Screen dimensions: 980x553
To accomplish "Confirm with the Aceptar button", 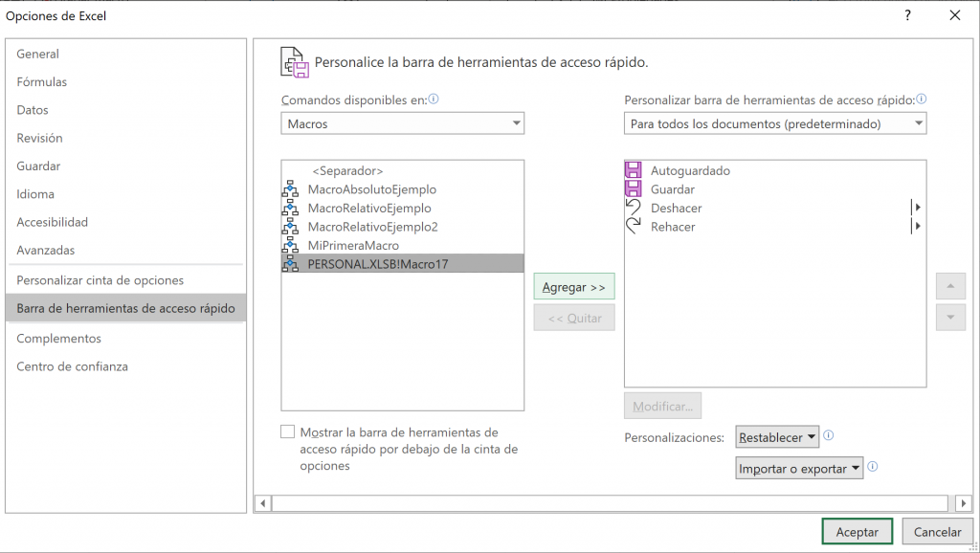I will click(x=857, y=532).
